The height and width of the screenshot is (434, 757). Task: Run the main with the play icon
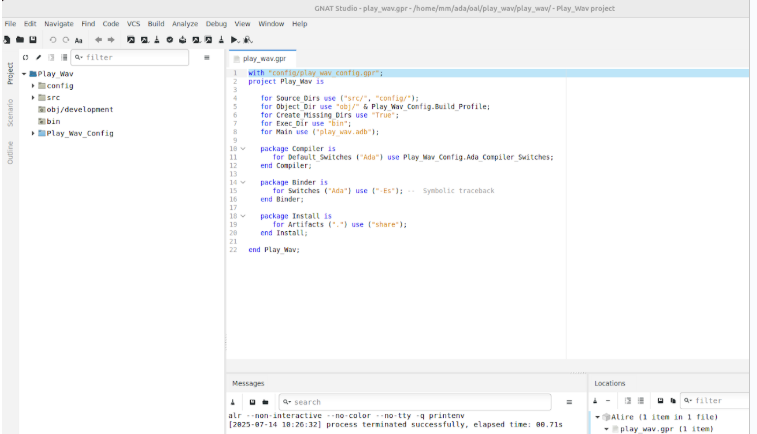[x=235, y=40]
